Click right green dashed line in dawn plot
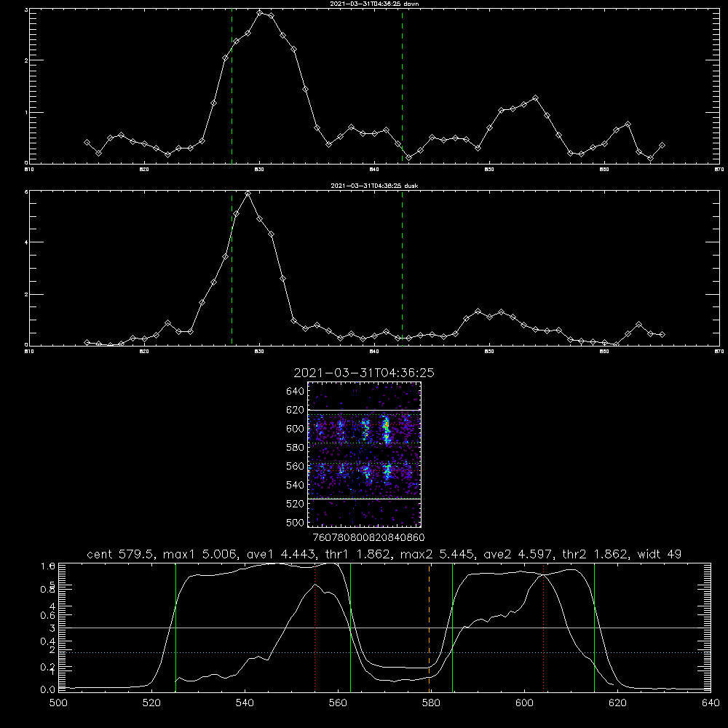The width and height of the screenshot is (728, 728). coord(402,88)
